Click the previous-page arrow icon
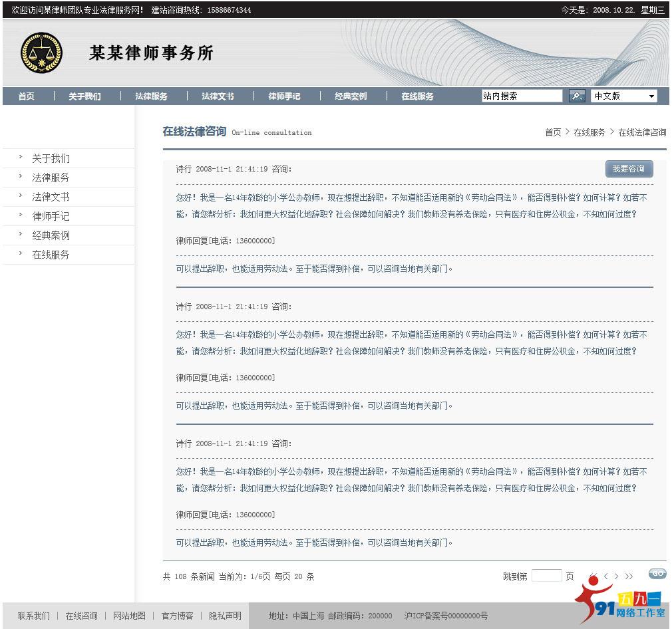 coord(606,575)
